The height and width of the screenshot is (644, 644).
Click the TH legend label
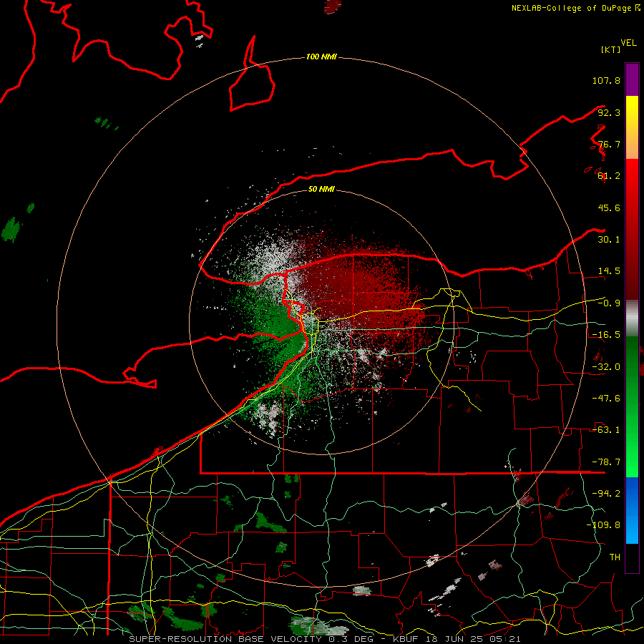(x=615, y=557)
